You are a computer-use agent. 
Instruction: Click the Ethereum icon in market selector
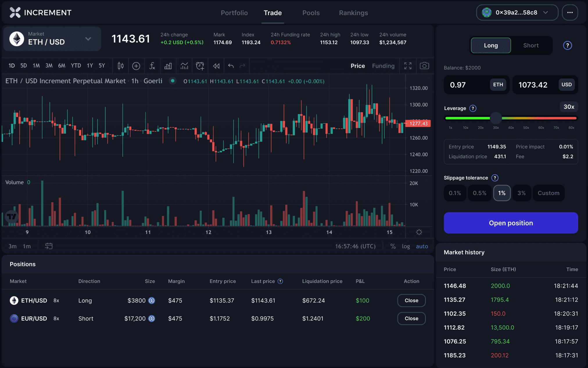point(17,39)
